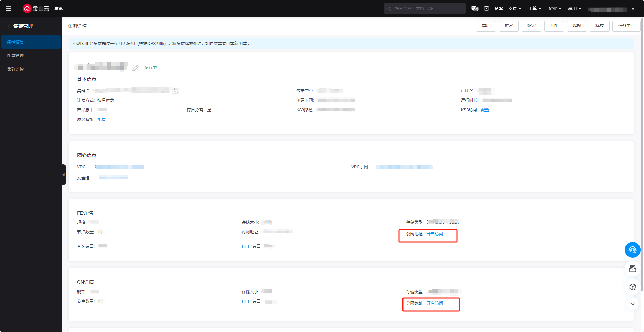Viewport: 644px width, 332px height.
Task: Copy the cluster ID using copy icon
Action: 176,91
